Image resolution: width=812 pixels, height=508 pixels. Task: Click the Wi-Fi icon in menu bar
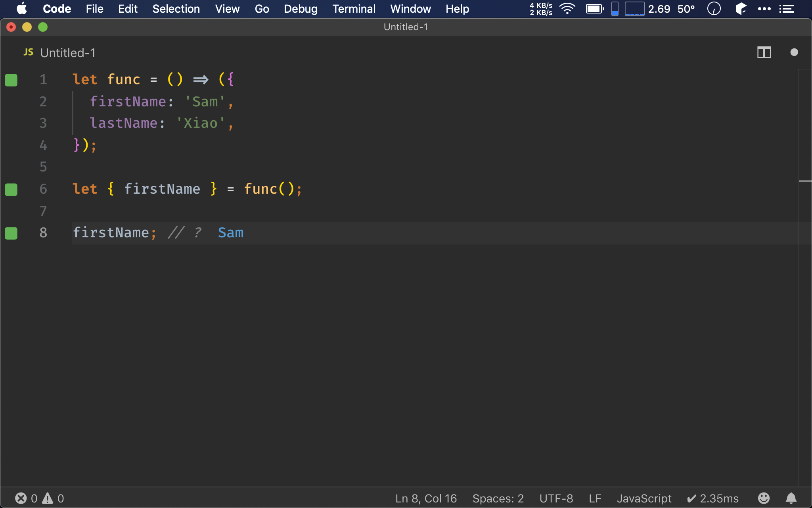coord(567,9)
